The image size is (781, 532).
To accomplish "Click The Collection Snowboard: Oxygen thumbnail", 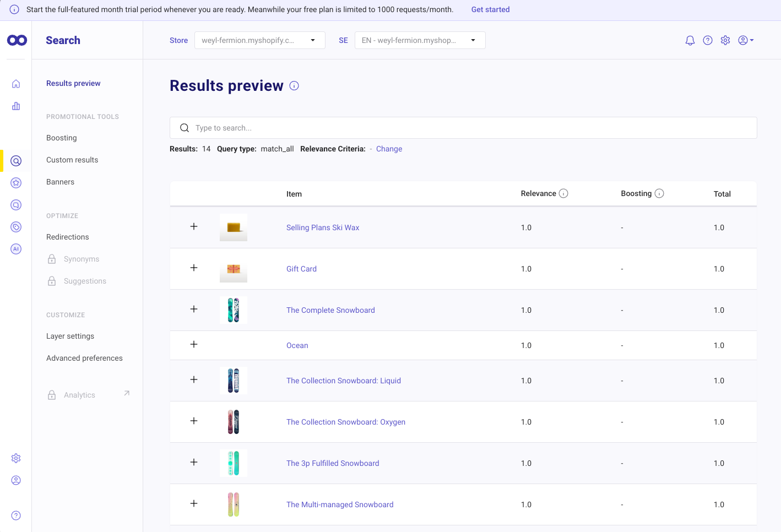I will pos(234,422).
